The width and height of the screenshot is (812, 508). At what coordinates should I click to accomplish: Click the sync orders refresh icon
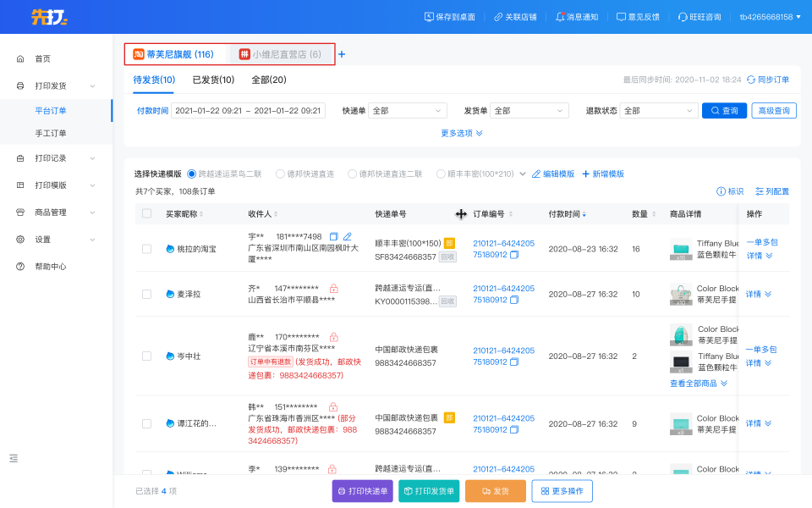pos(750,80)
